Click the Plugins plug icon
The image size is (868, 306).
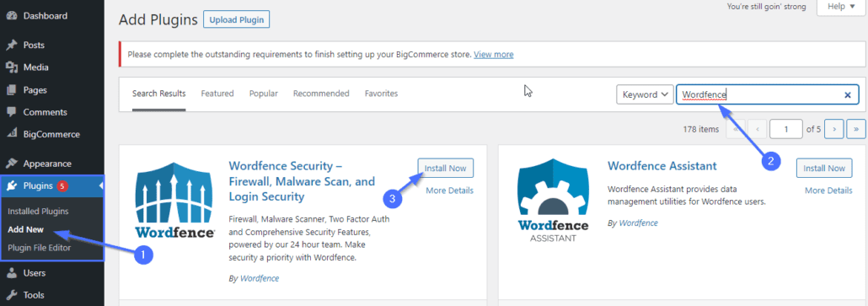(x=11, y=186)
